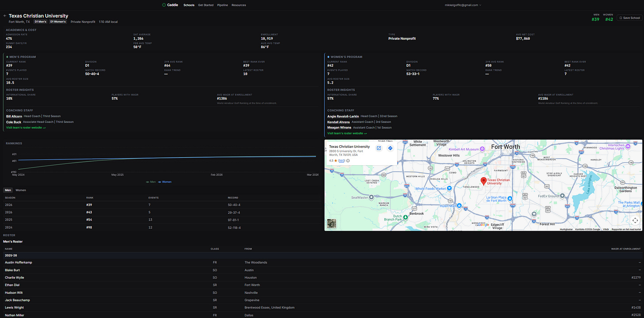Click the men's match record 50-40-4

pyautogui.click(x=92, y=74)
